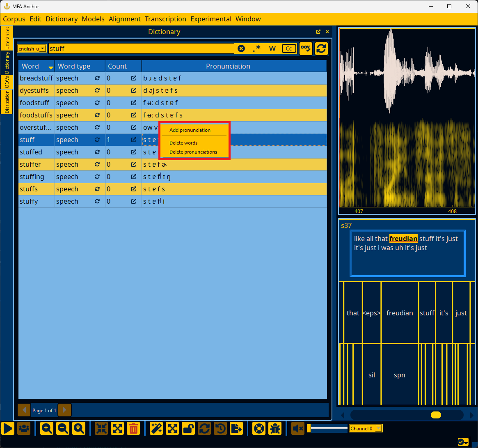
Task: Click the history revert clock icon
Action: pyautogui.click(x=220, y=428)
